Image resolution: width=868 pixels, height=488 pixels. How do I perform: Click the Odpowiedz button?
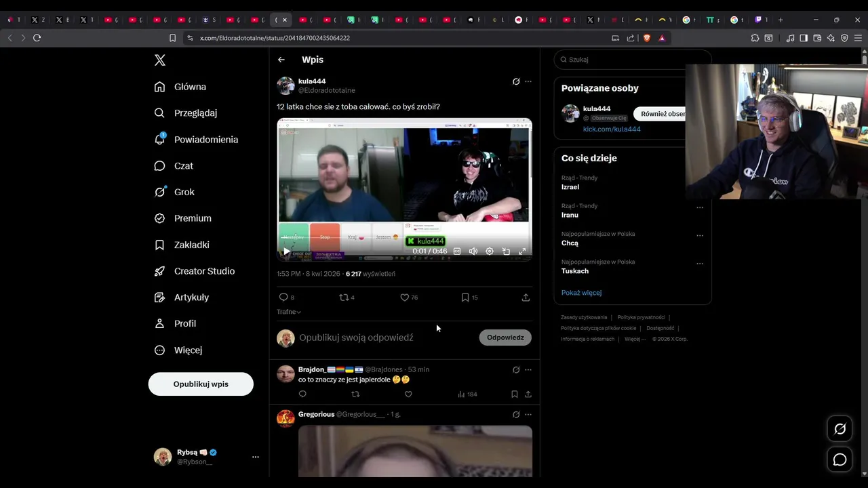coord(505,338)
